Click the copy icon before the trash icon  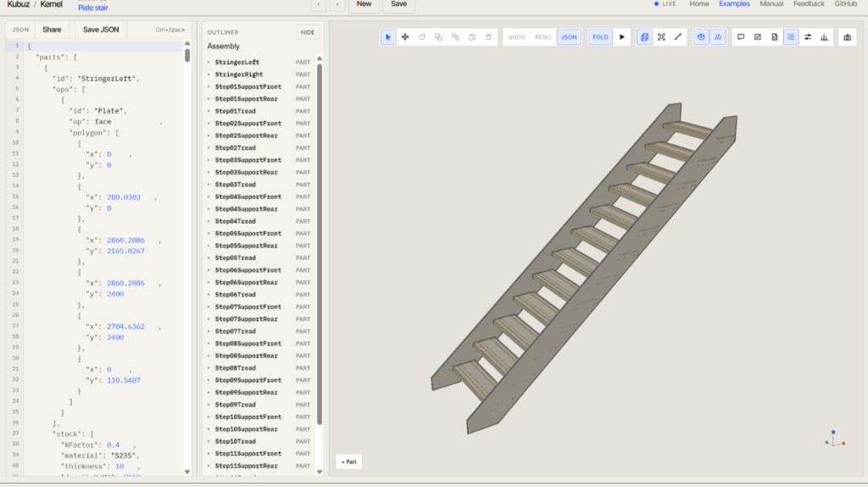pyautogui.click(x=472, y=37)
